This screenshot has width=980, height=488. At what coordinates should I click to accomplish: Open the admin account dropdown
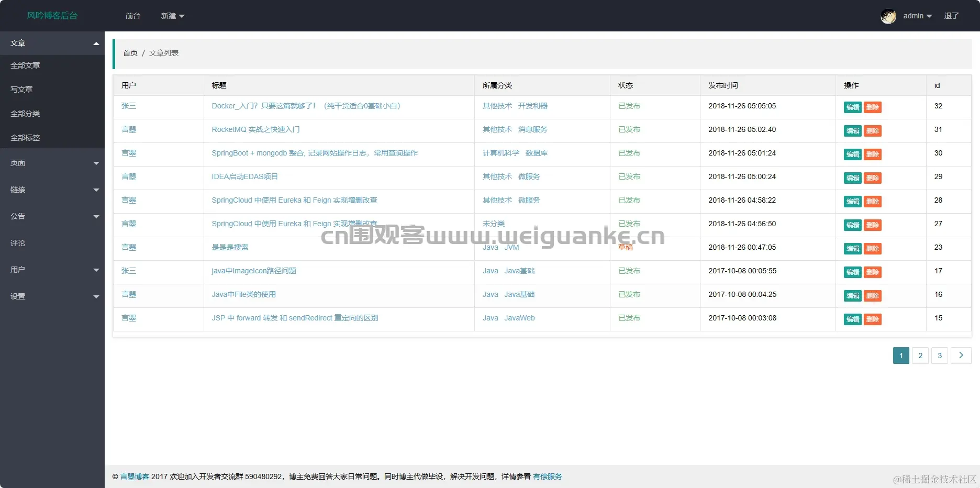(x=917, y=16)
